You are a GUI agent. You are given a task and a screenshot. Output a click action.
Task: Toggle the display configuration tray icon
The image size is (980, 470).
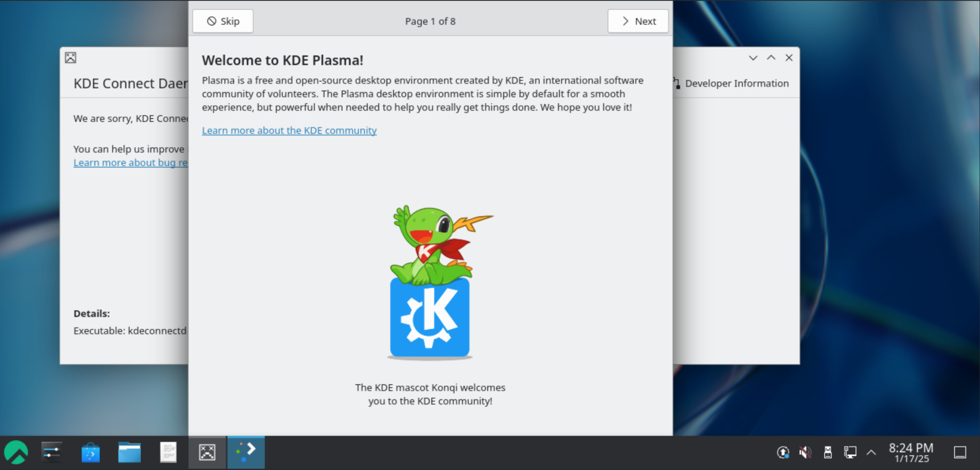coord(849,452)
